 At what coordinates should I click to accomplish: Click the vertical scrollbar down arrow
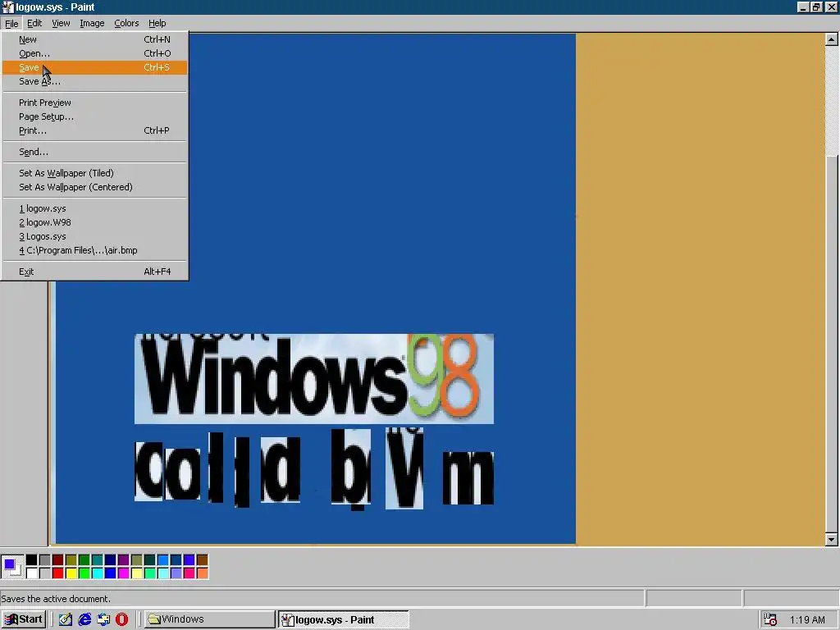pos(831,540)
